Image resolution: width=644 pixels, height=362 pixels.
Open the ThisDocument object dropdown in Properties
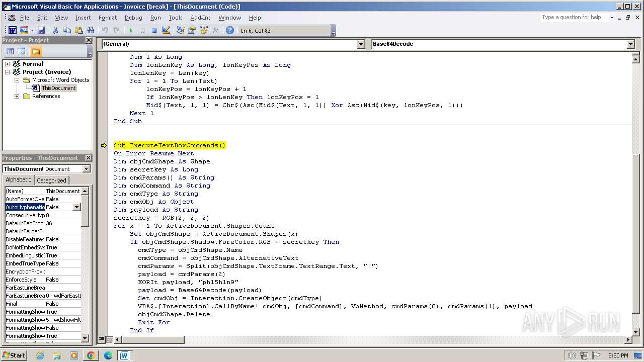87,169
